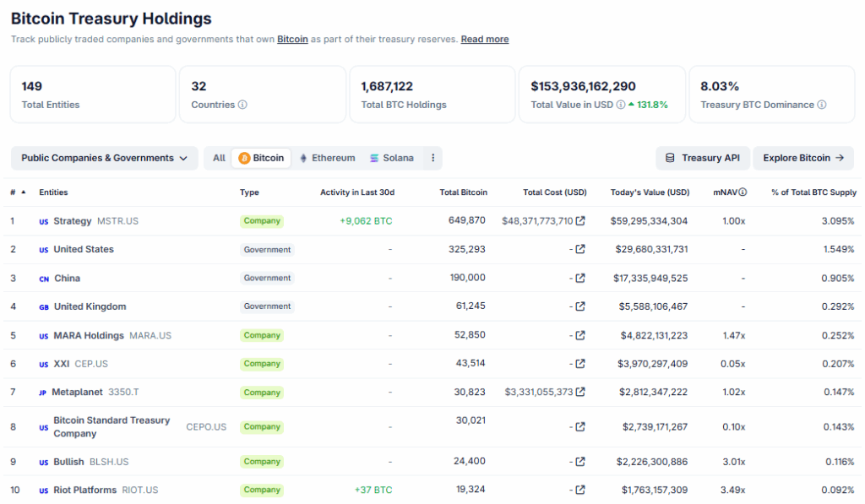
Task: Sort by rank using the # arrow
Action: (x=23, y=192)
